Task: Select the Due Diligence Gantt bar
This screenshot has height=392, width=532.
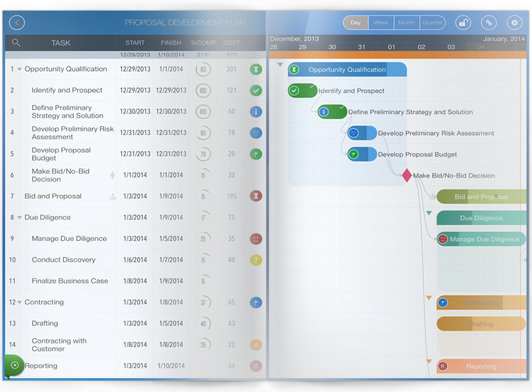Action: (482, 218)
